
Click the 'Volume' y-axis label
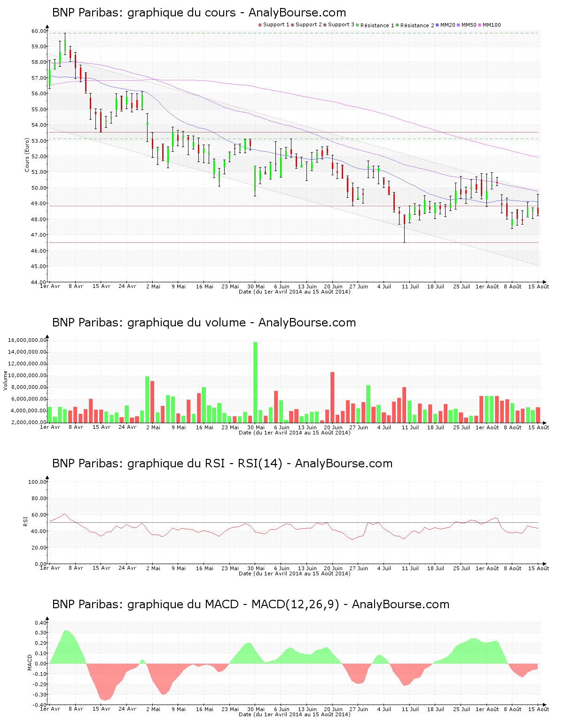click(6, 380)
